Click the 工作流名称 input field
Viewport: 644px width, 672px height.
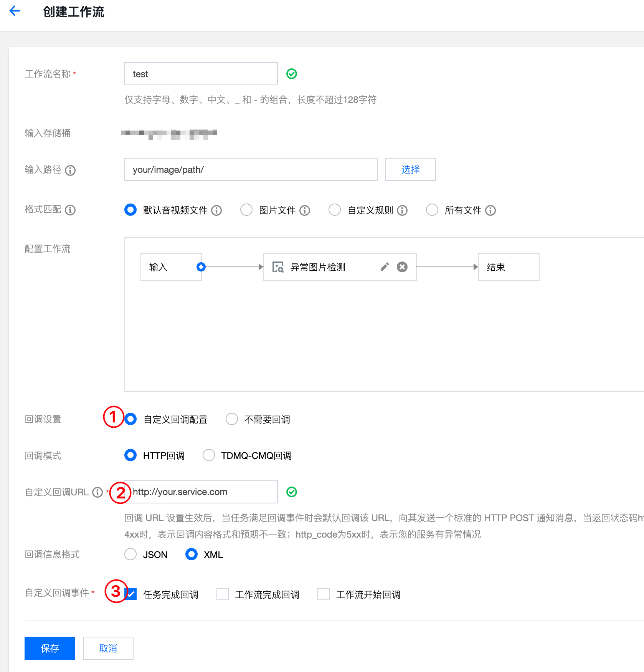(x=201, y=74)
